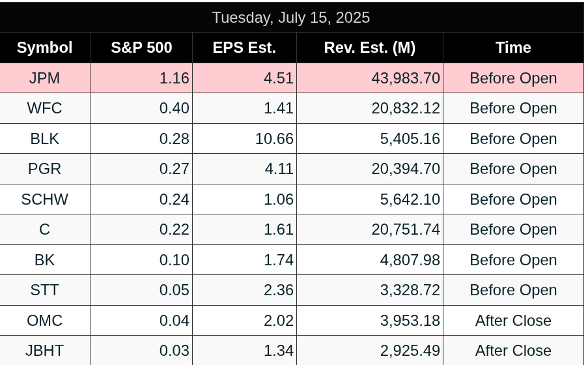This screenshot has width=588, height=365.
Task: Click WFC's revenue estimate 20,832.12
Action: point(406,108)
